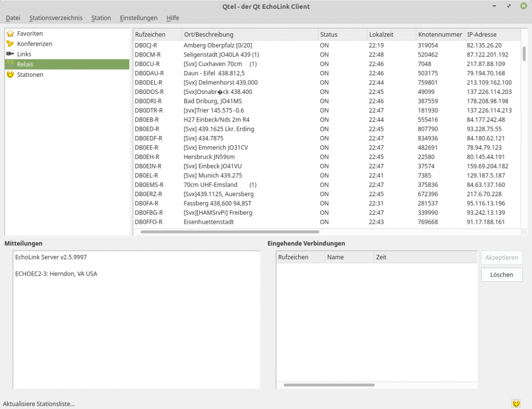Select station DB0EIN-R
Image resolution: width=532 pixels, height=409 pixels.
(148, 167)
